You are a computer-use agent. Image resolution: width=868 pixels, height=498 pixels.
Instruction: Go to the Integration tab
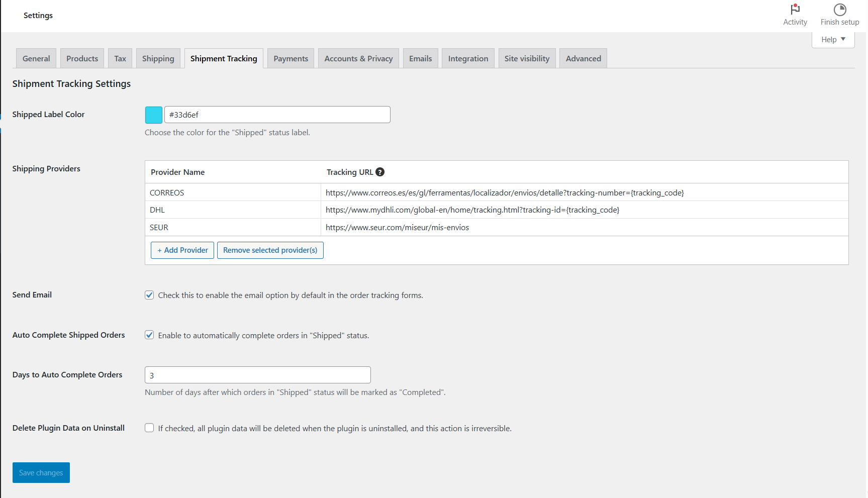tap(468, 58)
